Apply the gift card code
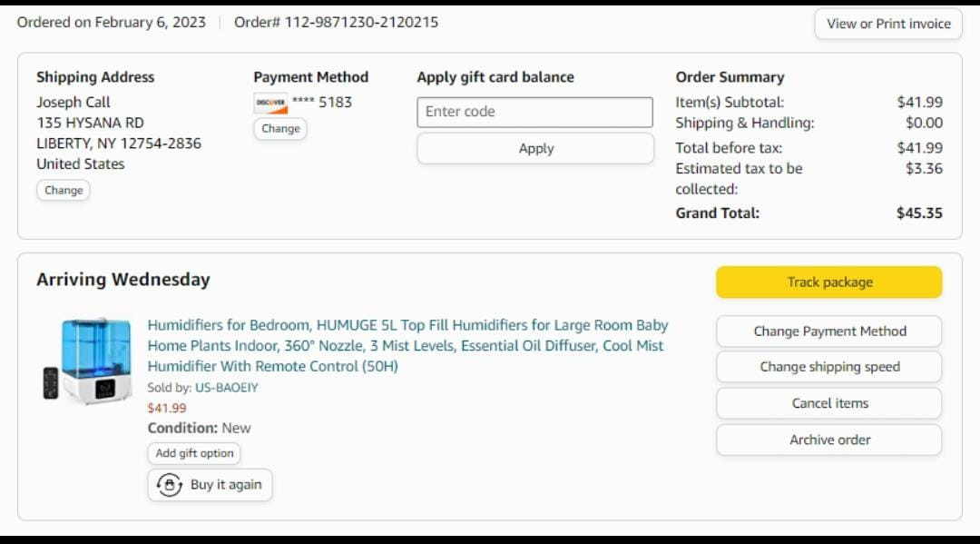 pyautogui.click(x=535, y=149)
